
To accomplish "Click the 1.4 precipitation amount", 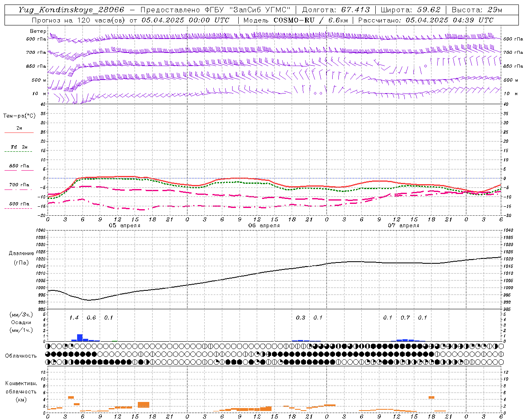I will click(x=74, y=317).
